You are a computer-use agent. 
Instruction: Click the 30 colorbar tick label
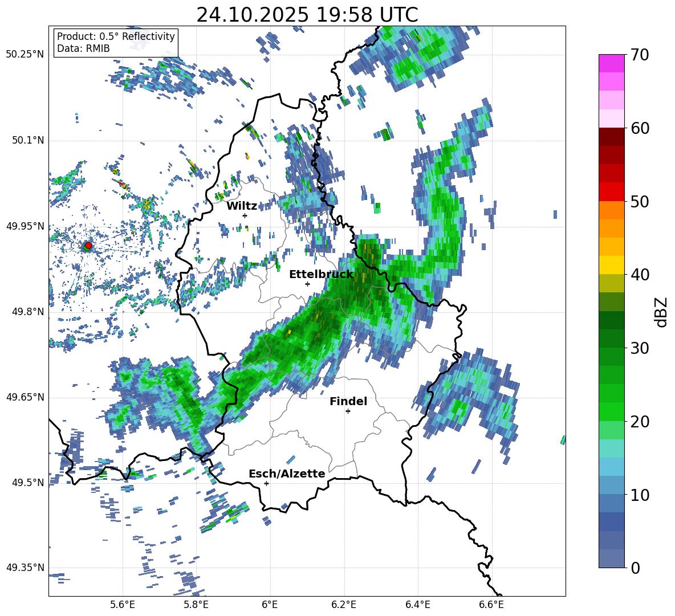pyautogui.click(x=640, y=348)
